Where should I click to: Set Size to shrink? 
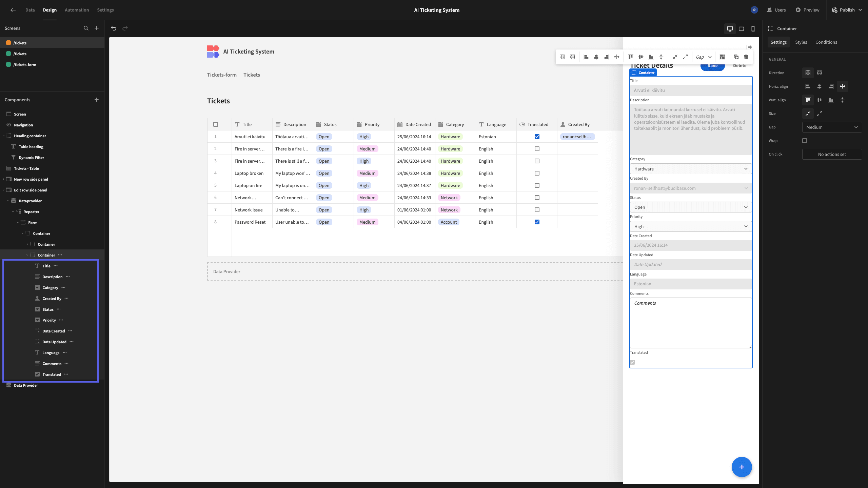[x=808, y=114]
